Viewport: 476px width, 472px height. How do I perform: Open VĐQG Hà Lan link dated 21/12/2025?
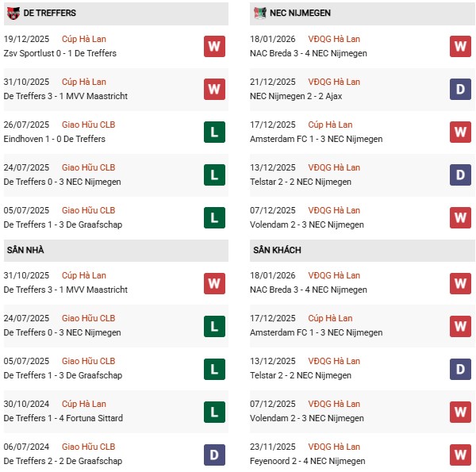334,83
